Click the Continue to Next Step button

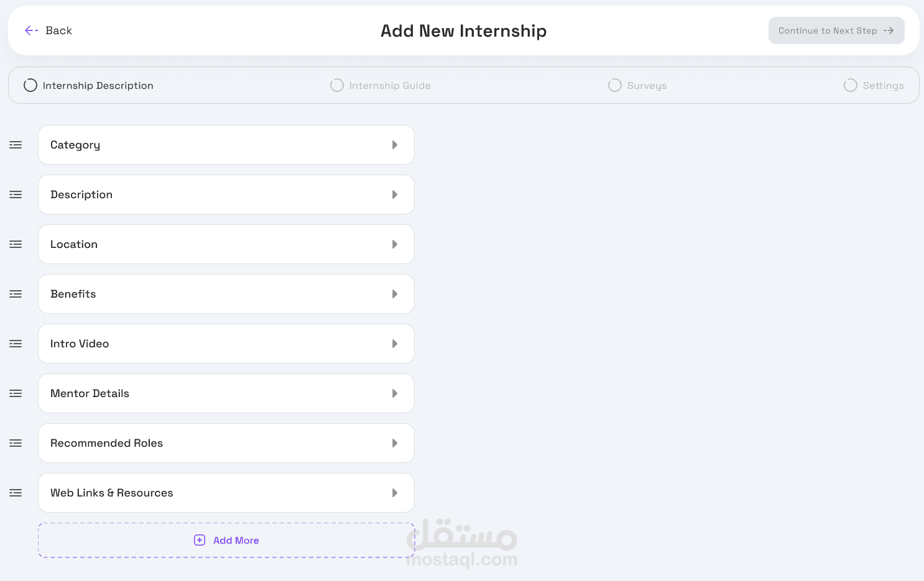point(836,30)
